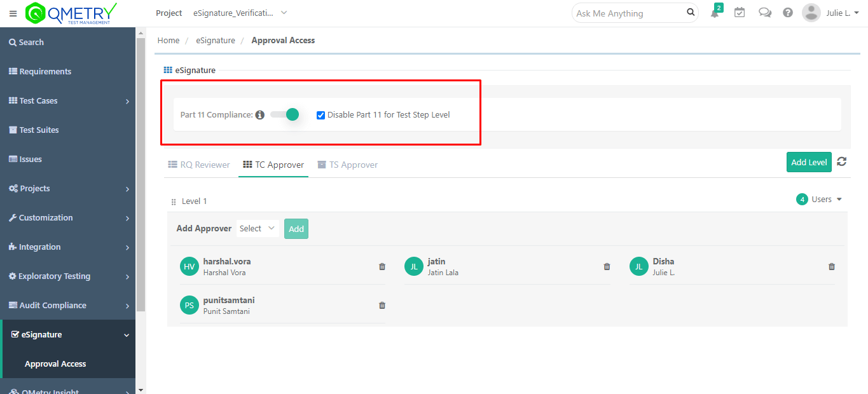Expand the Integration sidebar menu
This screenshot has height=394, width=868.
pos(128,247)
